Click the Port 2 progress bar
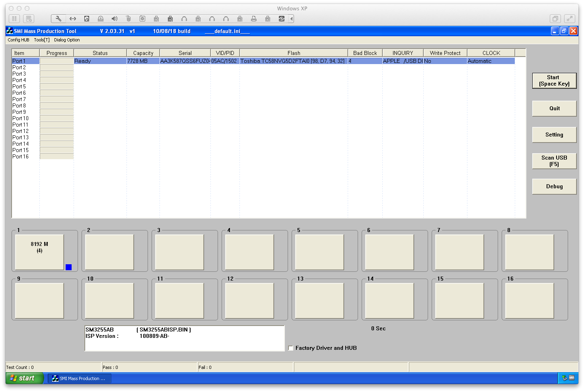584x392 pixels. [56, 67]
